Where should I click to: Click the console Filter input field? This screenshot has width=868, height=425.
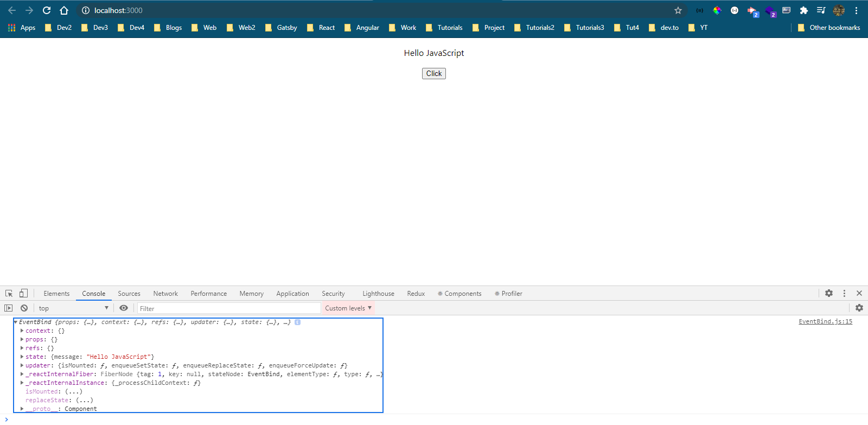coord(229,308)
